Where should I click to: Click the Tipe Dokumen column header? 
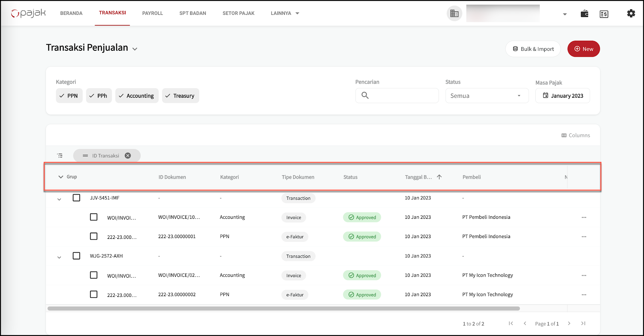click(298, 177)
